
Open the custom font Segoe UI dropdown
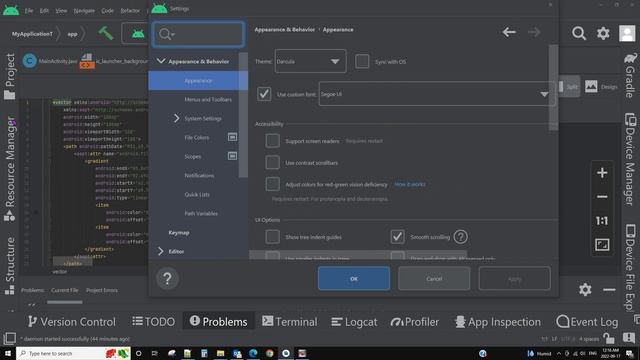pos(436,94)
